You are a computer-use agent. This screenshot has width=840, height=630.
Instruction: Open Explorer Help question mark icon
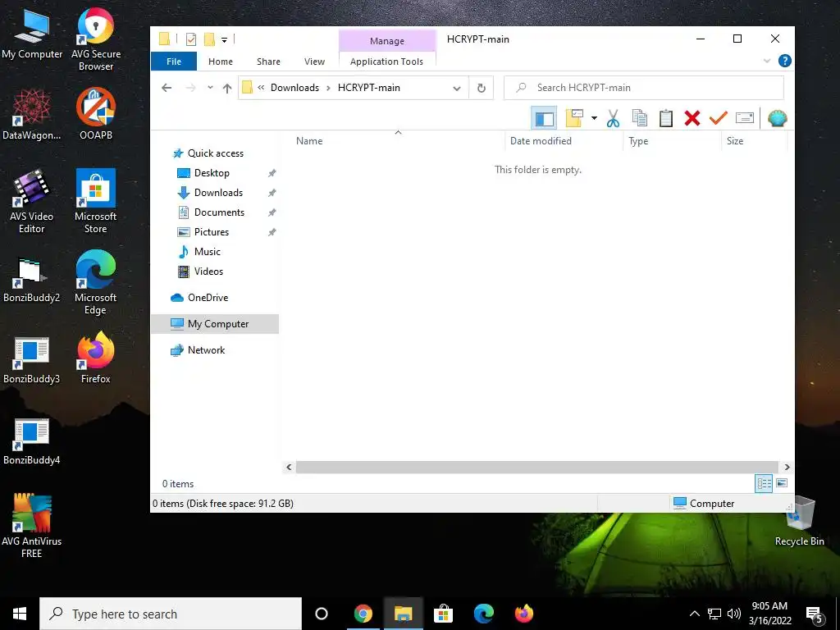point(785,61)
